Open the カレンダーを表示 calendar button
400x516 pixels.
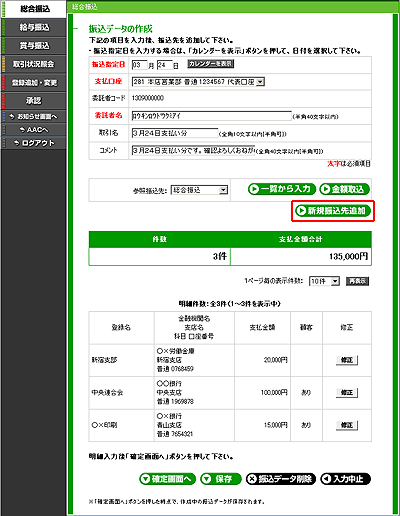(211, 64)
